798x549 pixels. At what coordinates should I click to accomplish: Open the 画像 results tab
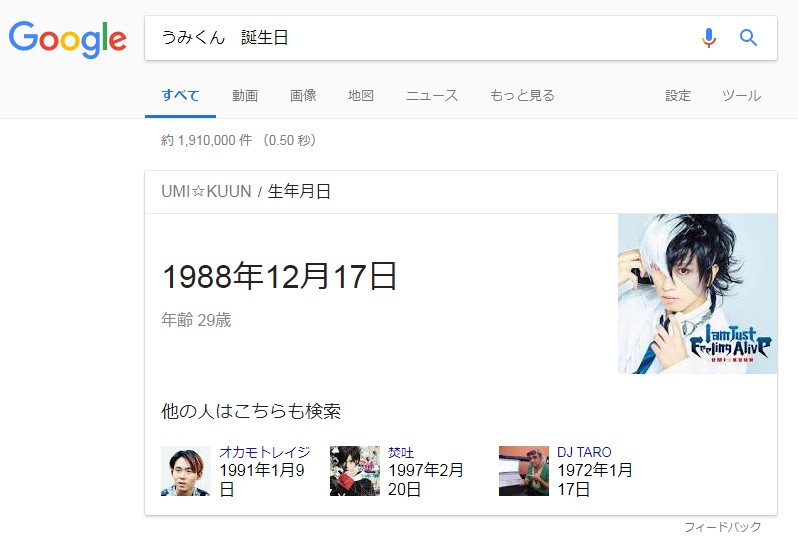pyautogui.click(x=303, y=96)
